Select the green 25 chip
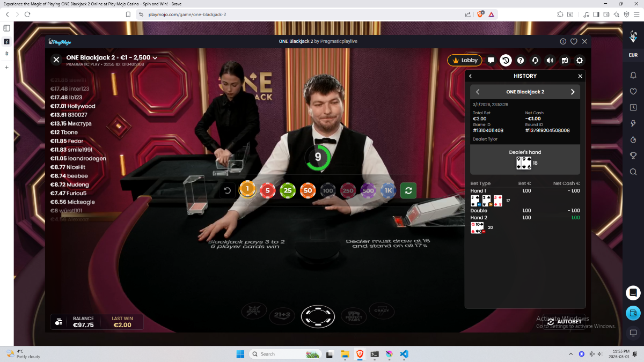644x362 pixels. point(288,190)
